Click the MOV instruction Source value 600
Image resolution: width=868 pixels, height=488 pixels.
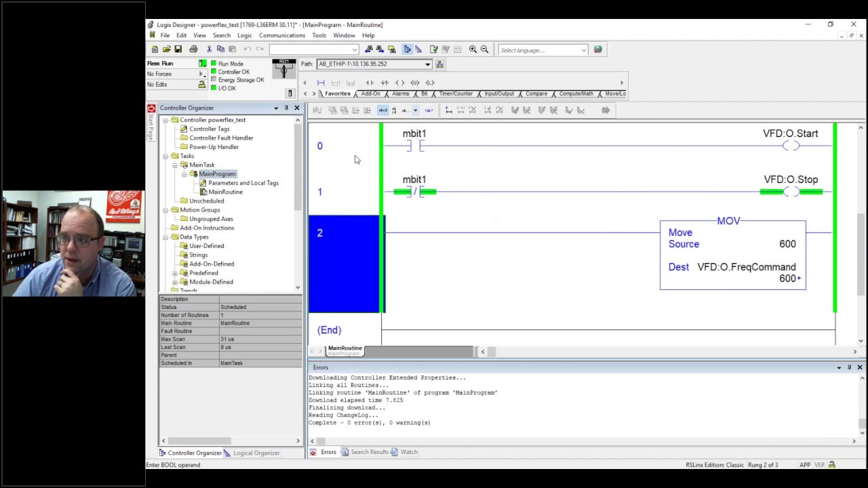tap(787, 244)
